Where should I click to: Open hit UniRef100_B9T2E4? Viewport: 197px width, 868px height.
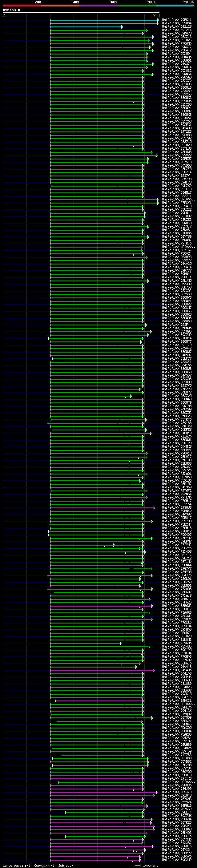176,30
